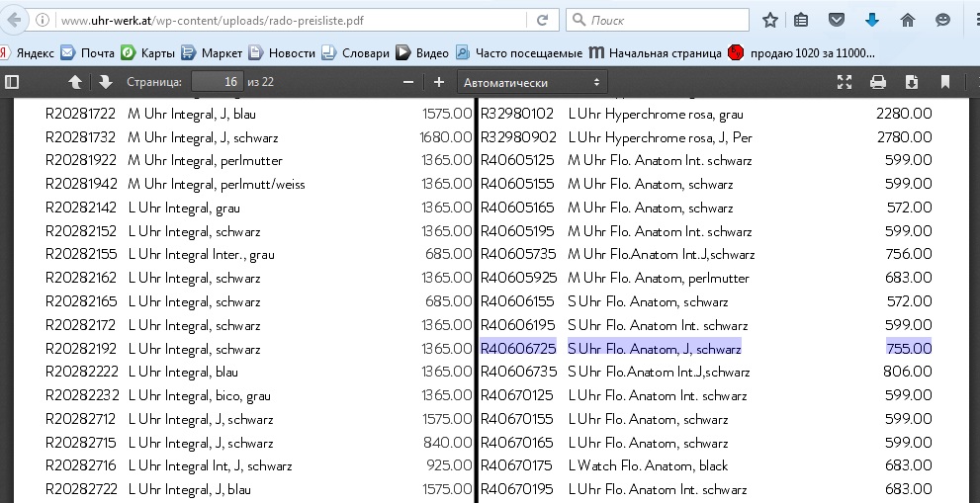Go to the previous PDF page
The height and width of the screenshot is (503, 980).
pyautogui.click(x=75, y=82)
